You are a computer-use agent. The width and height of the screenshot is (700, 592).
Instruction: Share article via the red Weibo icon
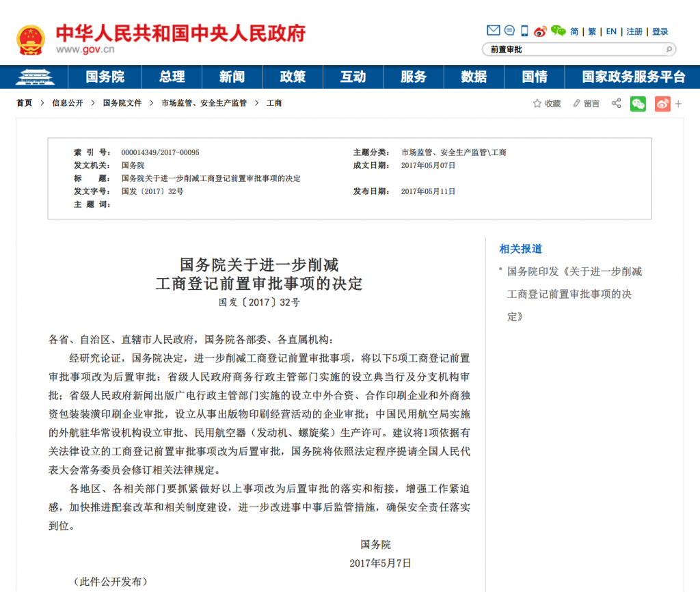point(662,103)
